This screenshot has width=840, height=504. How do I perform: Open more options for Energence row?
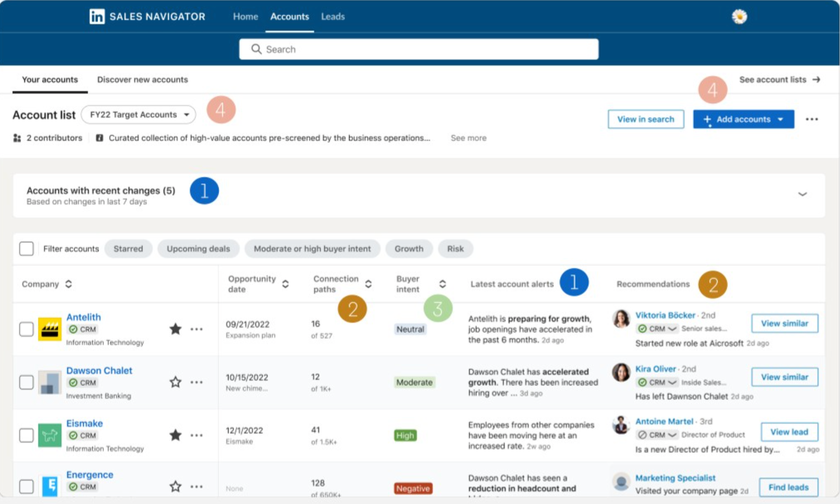click(197, 486)
